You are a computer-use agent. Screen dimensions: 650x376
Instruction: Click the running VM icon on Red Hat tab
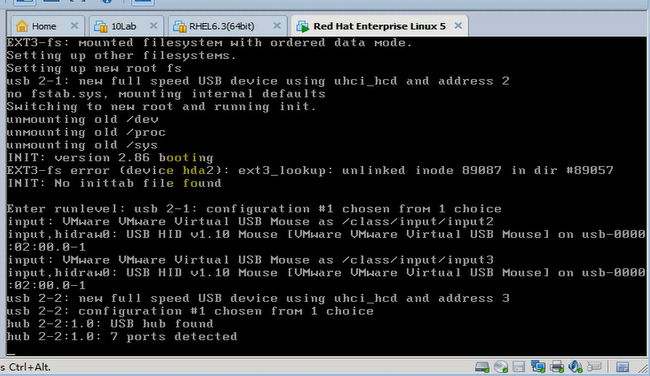coord(303,26)
